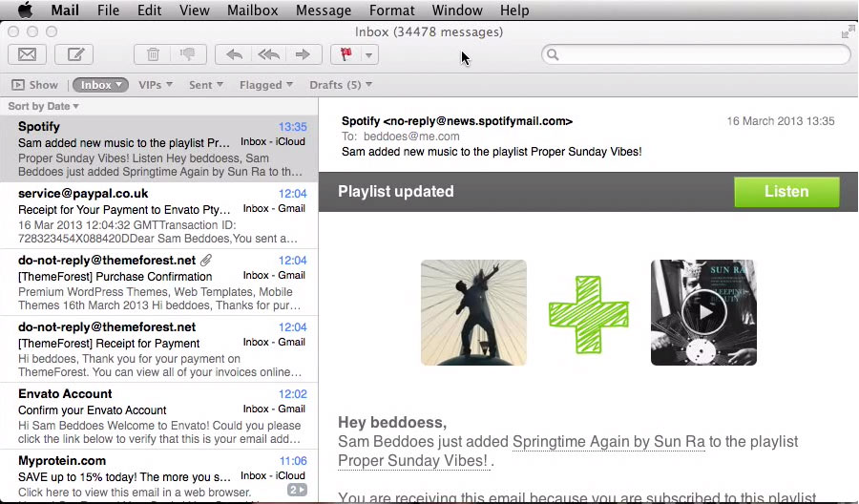The image size is (859, 504).
Task: Open the Format menu
Action: (x=391, y=10)
